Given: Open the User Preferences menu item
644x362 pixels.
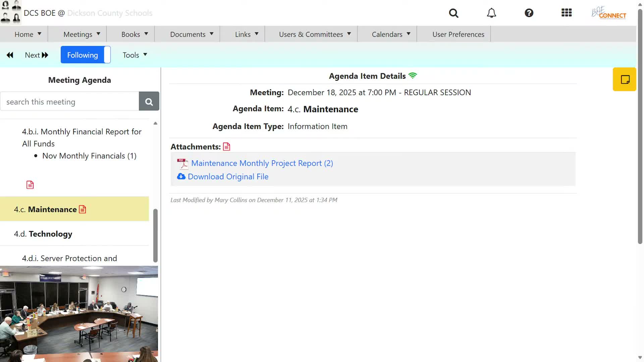Looking at the screenshot, I should [x=458, y=34].
